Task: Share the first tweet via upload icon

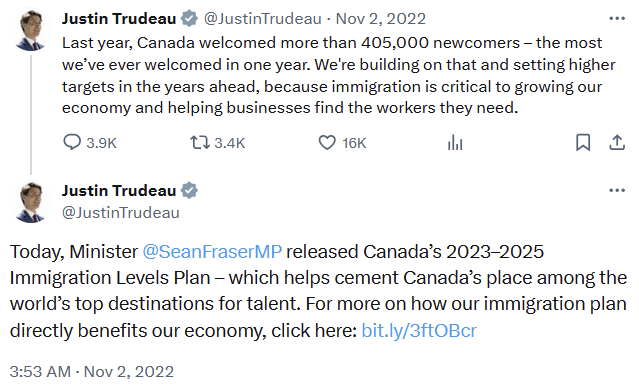Action: 617,143
